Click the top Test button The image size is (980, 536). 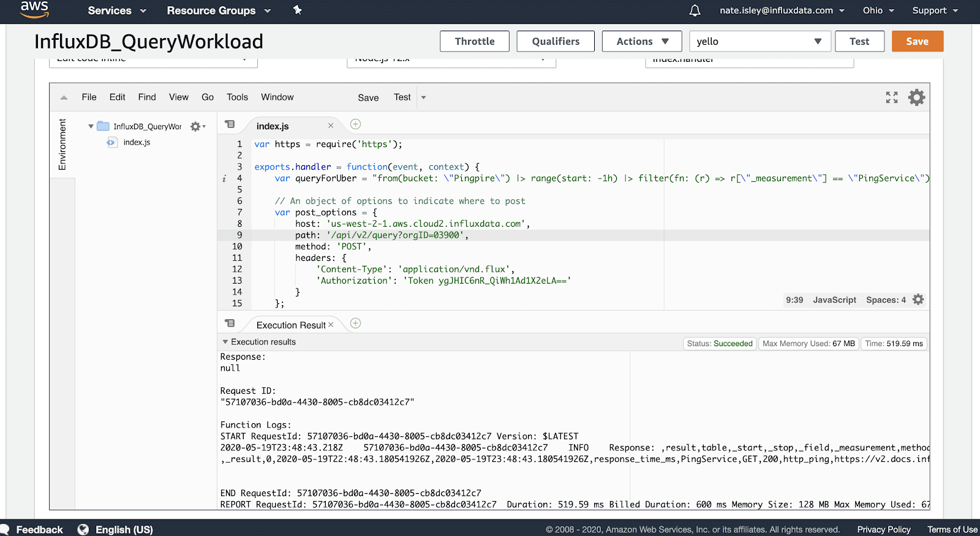(859, 41)
